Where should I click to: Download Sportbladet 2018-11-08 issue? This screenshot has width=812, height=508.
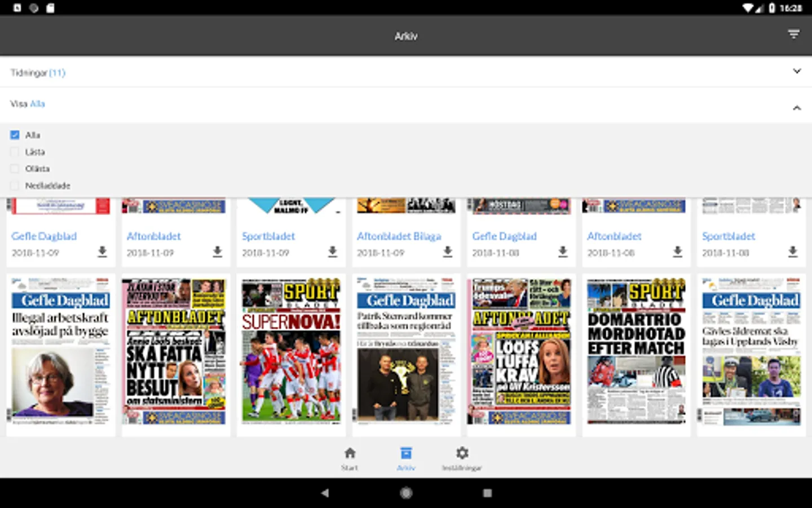coord(792,252)
